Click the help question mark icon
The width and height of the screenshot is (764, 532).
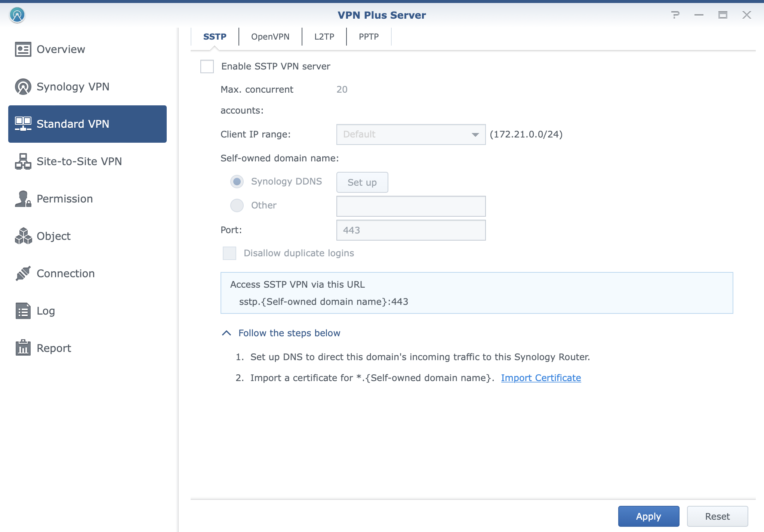[x=675, y=15]
